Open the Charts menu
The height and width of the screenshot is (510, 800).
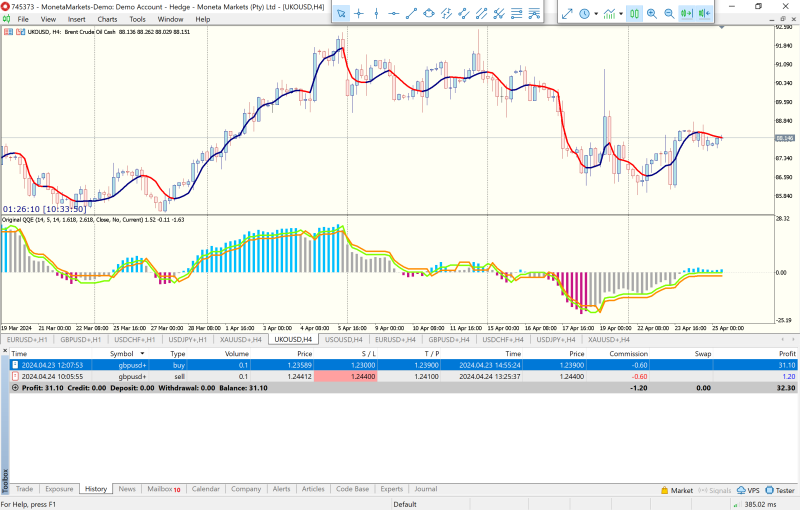(107, 19)
